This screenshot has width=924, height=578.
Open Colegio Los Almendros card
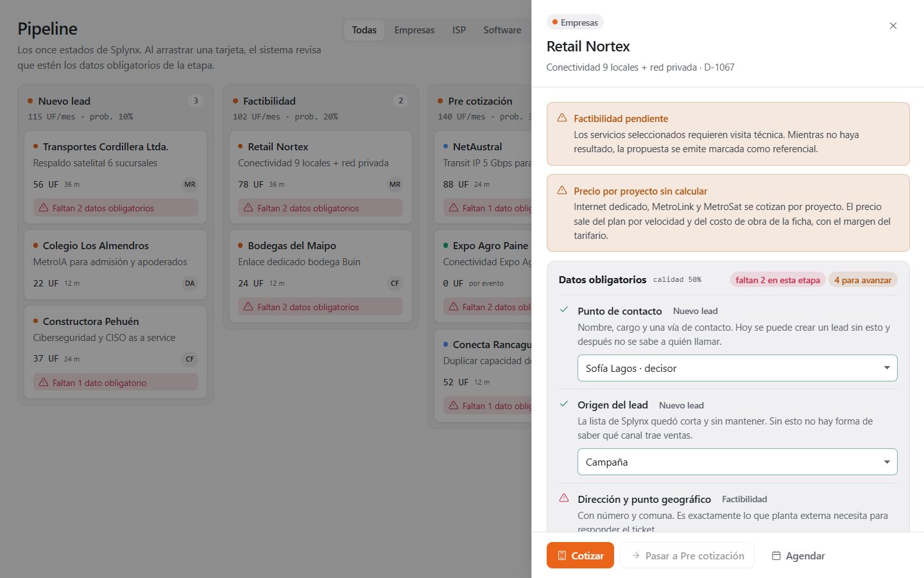pyautogui.click(x=116, y=265)
